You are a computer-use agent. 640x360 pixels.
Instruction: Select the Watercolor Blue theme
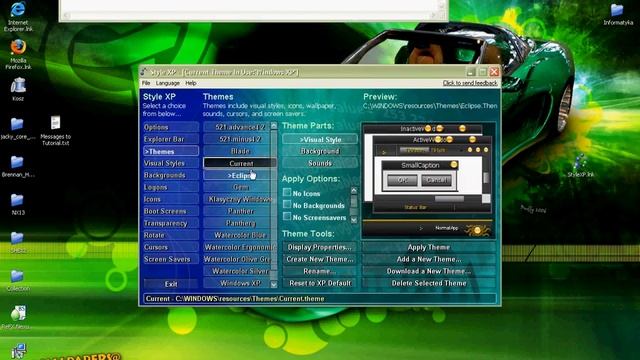click(237, 235)
